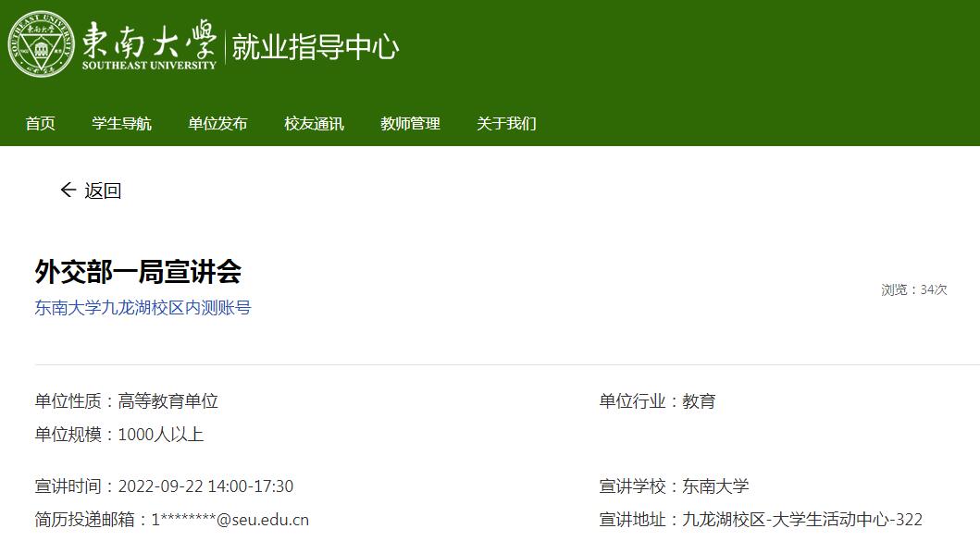Click the 浏览：34次 view count
This screenshot has height=541, width=980.
[x=913, y=289]
